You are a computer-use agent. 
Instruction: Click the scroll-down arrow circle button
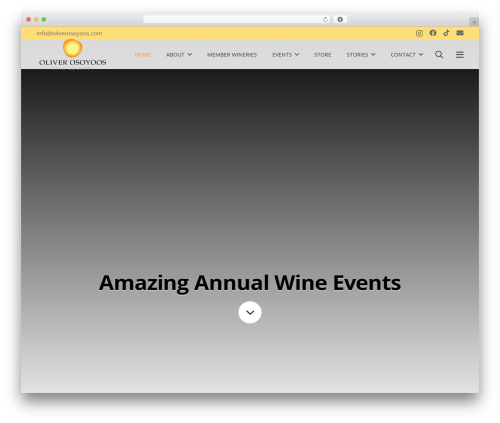coord(250,312)
